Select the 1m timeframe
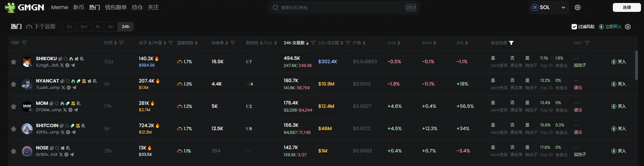Viewport: 644px width, 166px height. coord(69,27)
